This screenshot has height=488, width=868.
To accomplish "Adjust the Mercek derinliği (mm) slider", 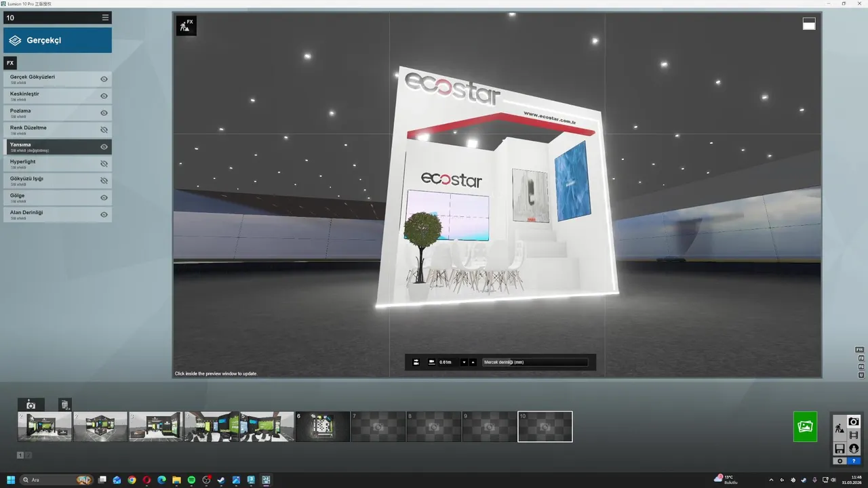I will [535, 362].
